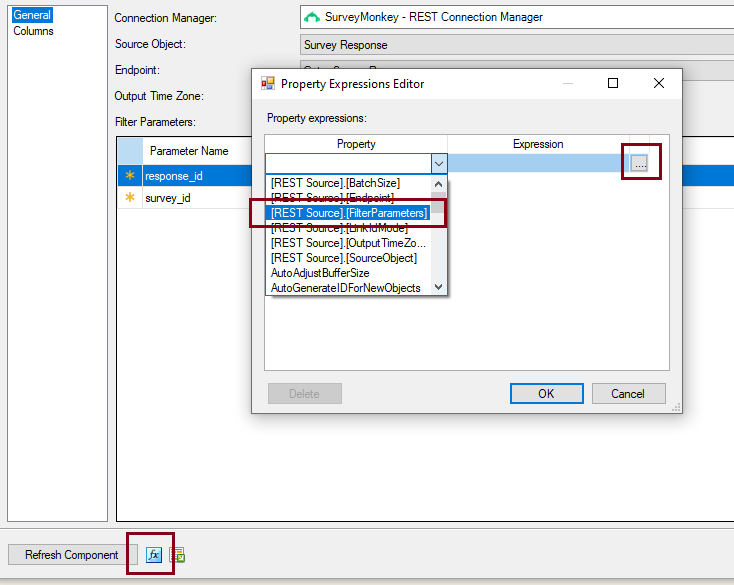734x585 pixels.
Task: Choose [REST Source].[BatchSize] in dropdown
Action: coord(335,183)
